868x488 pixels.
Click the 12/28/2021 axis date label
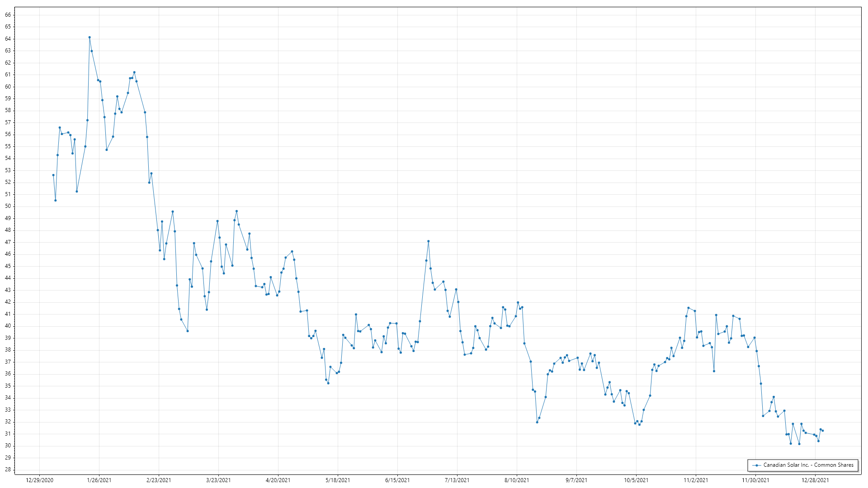(815, 480)
